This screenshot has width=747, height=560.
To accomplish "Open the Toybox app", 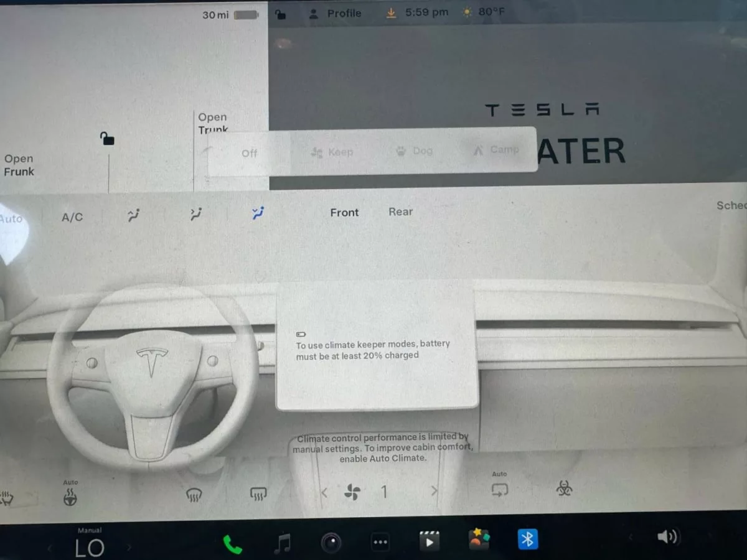I will coord(479,540).
